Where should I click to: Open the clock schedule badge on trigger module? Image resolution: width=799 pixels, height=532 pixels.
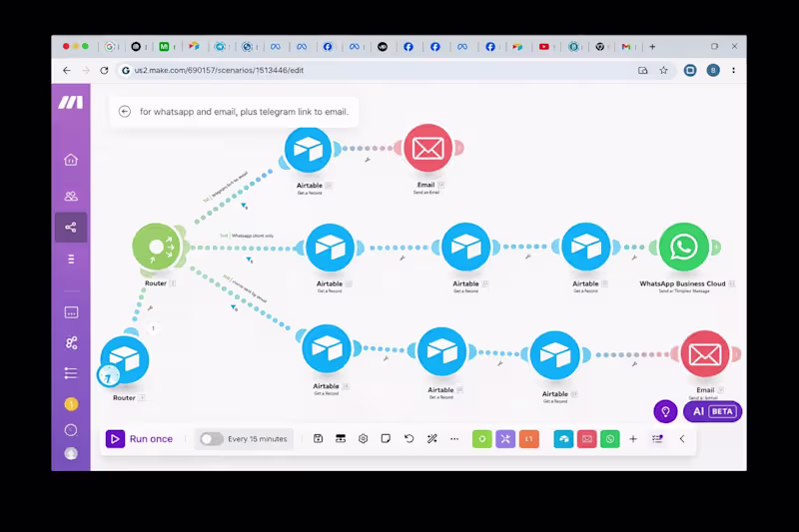click(108, 376)
